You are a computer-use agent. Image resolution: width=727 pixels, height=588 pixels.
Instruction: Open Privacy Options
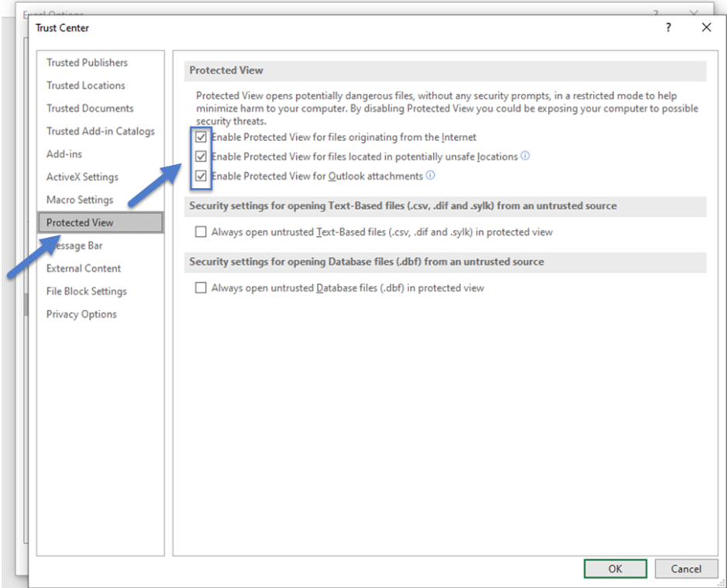pyautogui.click(x=80, y=314)
